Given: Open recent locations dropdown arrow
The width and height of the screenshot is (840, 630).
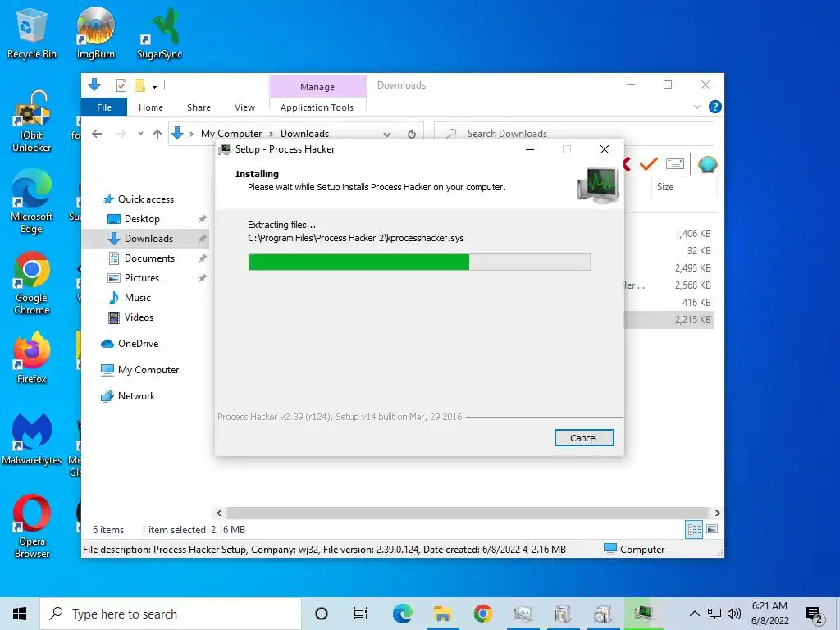Looking at the screenshot, I should pyautogui.click(x=140, y=134).
